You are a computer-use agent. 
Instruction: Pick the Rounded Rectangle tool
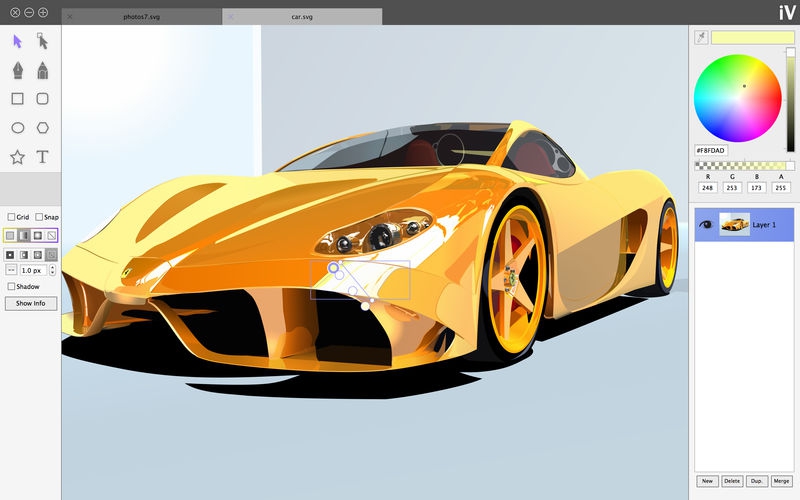coord(42,98)
